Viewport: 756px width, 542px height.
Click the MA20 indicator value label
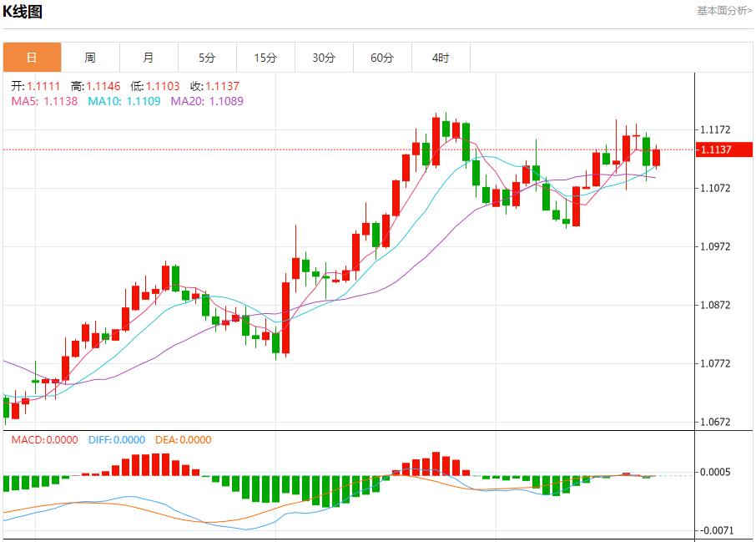pyautogui.click(x=207, y=101)
